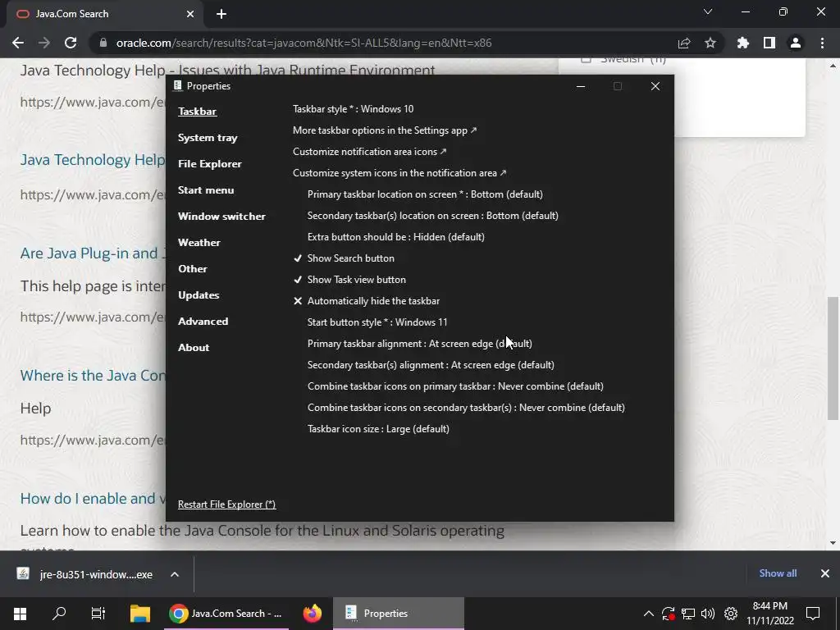The width and height of the screenshot is (840, 630).
Task: Click Properties taskbar button
Action: click(x=399, y=614)
